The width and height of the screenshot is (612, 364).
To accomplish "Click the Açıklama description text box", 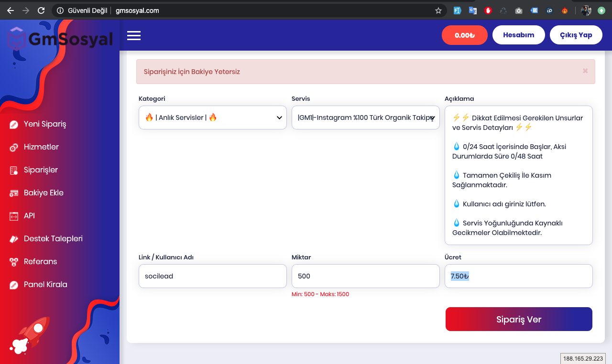I will [519, 175].
